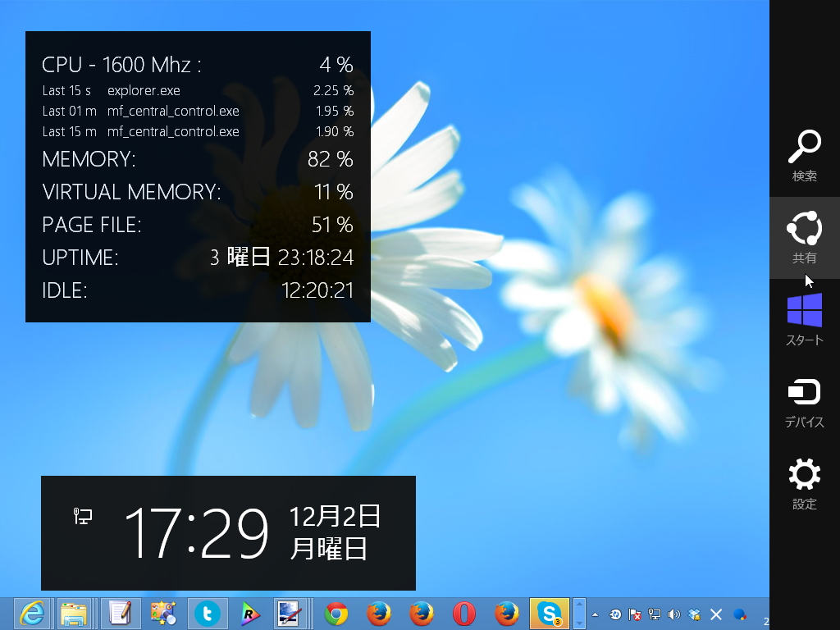
Task: Click the weekday 月曜日 on the clock widget
Action: [329, 548]
